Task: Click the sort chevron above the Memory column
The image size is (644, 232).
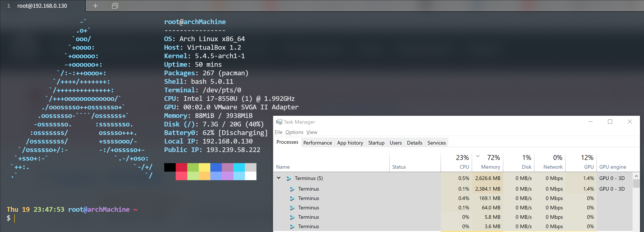Action: click(478, 157)
